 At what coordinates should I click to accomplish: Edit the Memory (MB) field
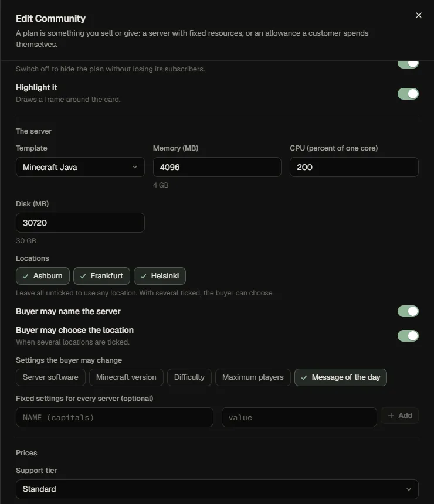tap(217, 167)
